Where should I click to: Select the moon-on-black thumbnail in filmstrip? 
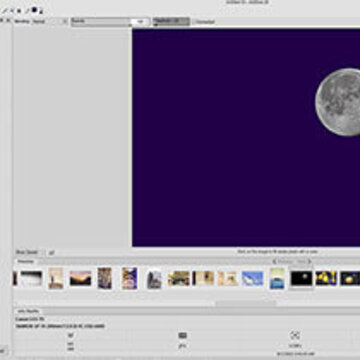[301, 279]
